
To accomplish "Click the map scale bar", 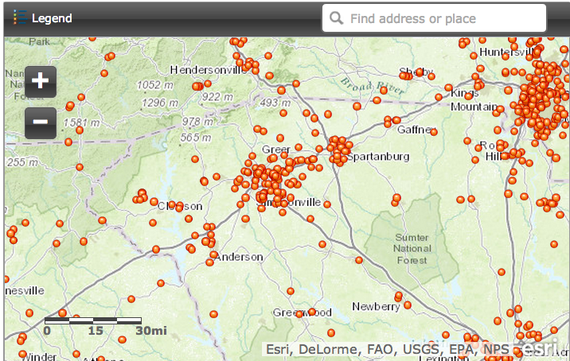I will point(93,321).
